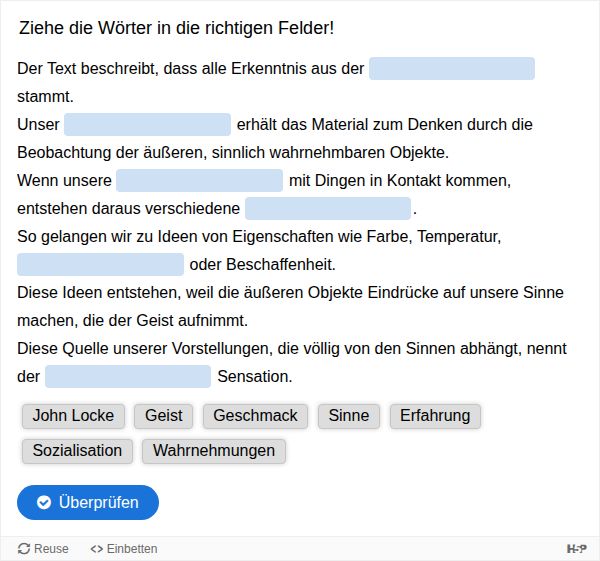Click the blank field after 'Unser'
The height and width of the screenshot is (561, 600).
148,125
